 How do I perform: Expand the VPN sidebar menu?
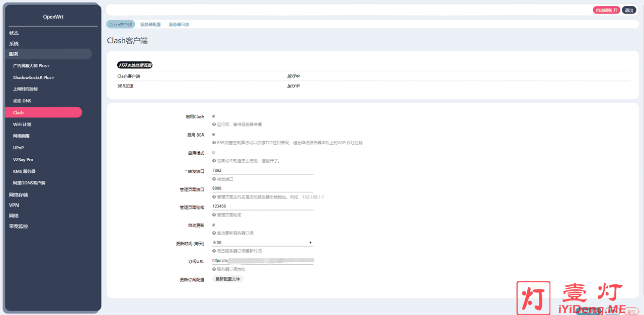coord(14,205)
